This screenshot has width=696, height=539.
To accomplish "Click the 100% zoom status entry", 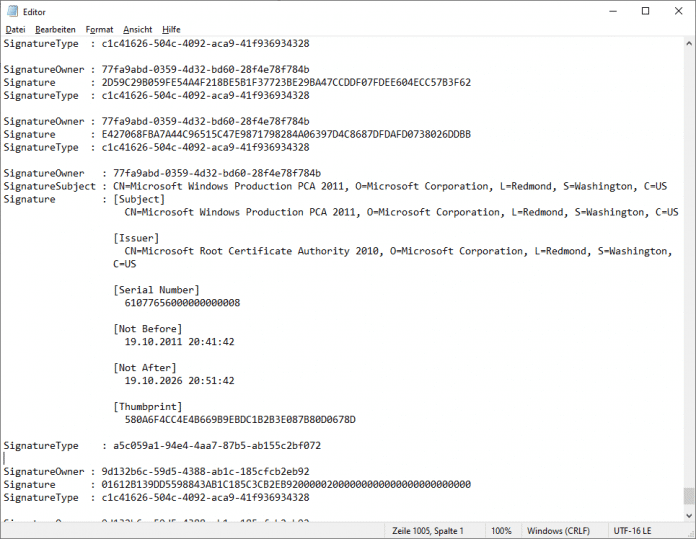I will [x=501, y=531].
